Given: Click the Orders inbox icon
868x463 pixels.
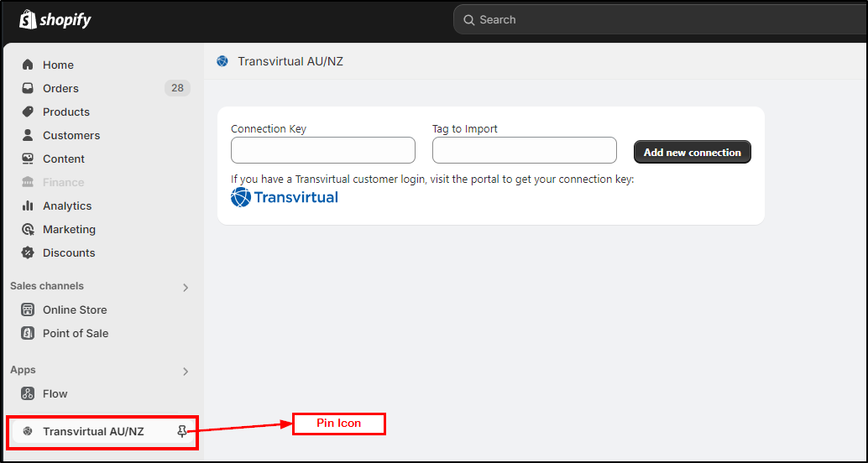Looking at the screenshot, I should click(x=28, y=88).
